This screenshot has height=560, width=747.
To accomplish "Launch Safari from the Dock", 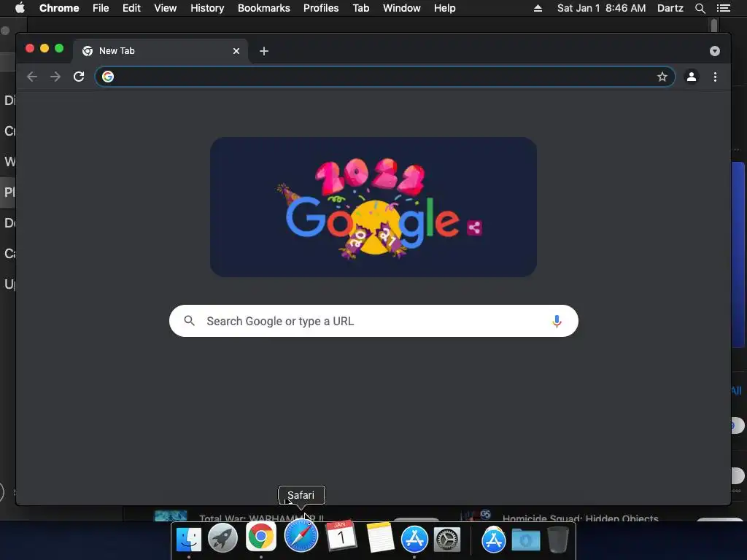I will (x=301, y=536).
